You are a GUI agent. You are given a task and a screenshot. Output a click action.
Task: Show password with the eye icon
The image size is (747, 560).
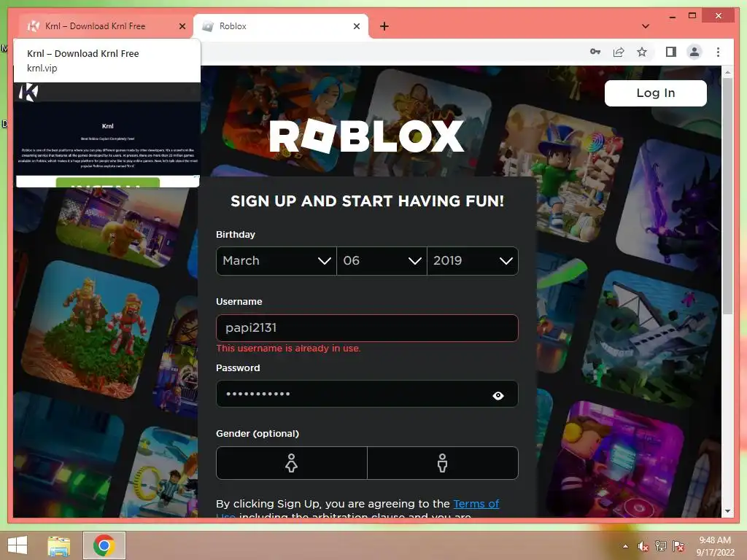click(498, 395)
